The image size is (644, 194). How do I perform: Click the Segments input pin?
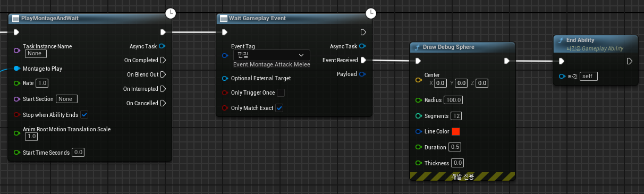coord(418,116)
